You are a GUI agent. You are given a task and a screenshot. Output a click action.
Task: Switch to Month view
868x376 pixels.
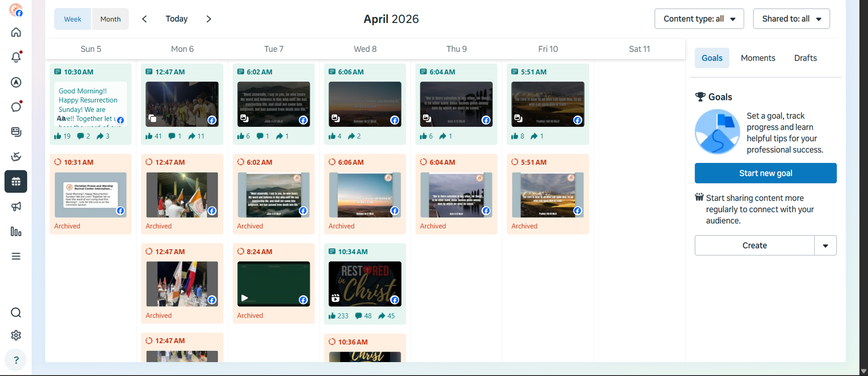coord(110,19)
